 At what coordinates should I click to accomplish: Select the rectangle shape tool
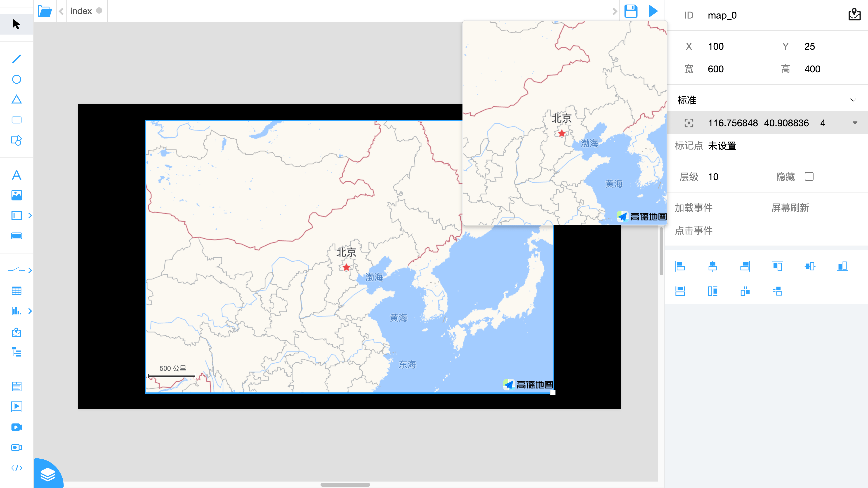click(x=17, y=120)
